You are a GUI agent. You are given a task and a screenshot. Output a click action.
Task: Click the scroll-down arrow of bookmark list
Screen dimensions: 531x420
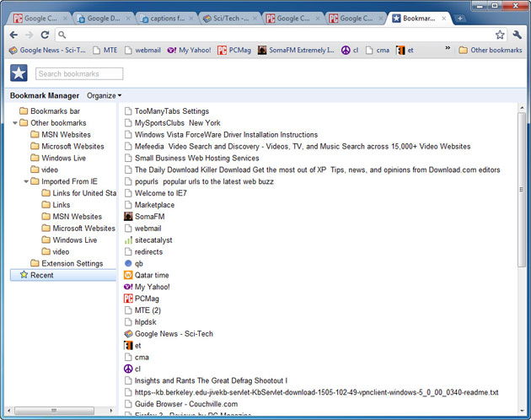[x=522, y=411]
